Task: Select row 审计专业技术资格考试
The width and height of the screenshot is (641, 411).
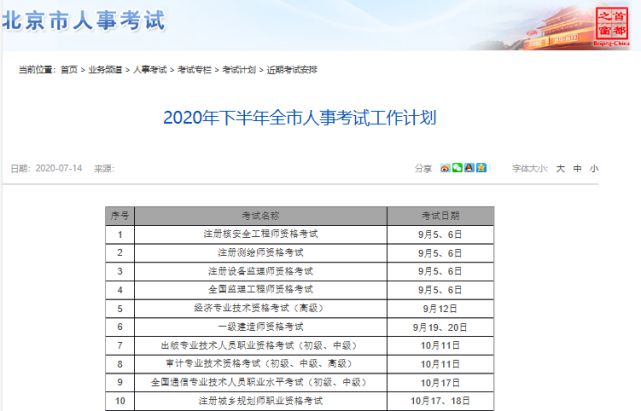Action: click(x=300, y=364)
